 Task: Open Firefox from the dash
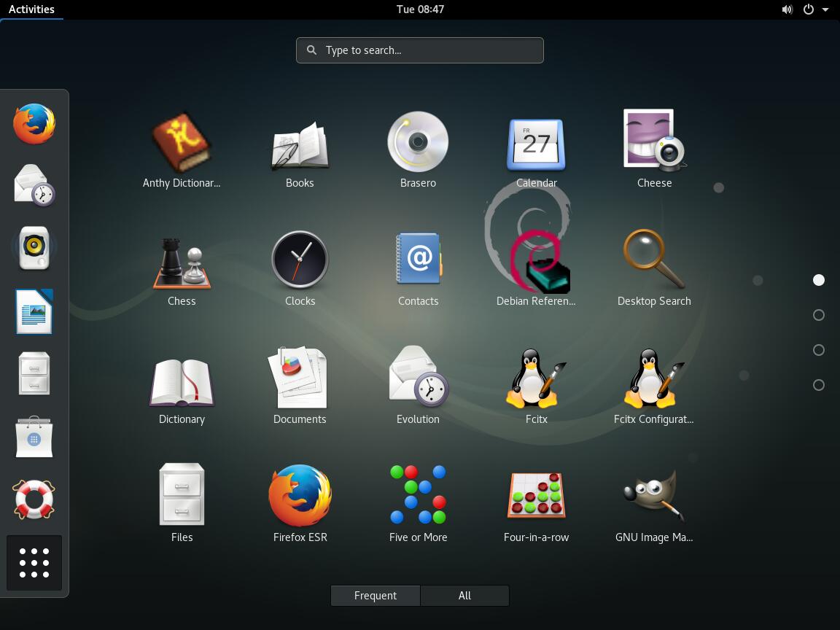(34, 124)
